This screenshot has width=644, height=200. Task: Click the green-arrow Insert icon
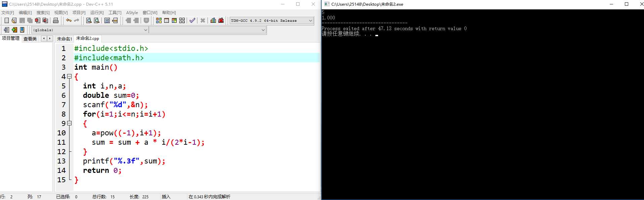(14, 30)
